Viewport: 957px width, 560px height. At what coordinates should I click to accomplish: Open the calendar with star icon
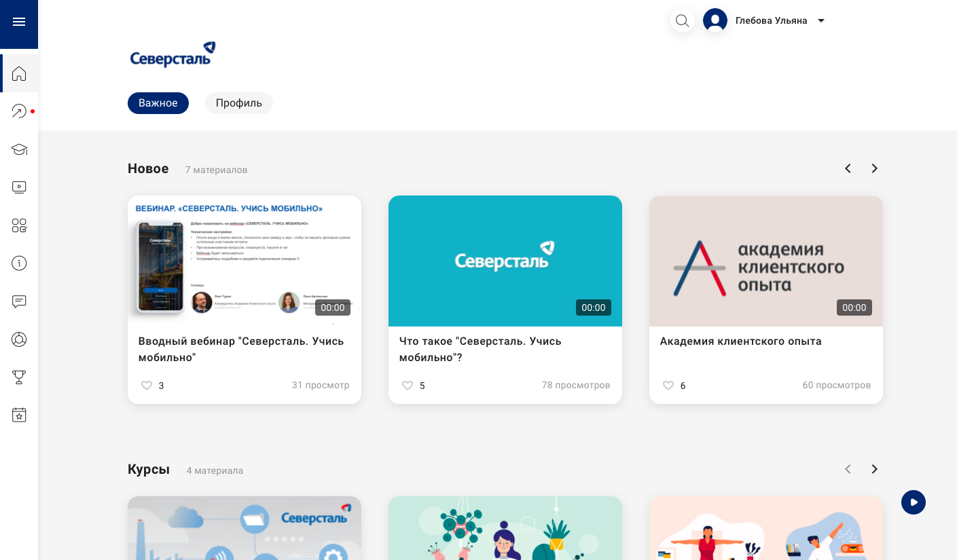pyautogui.click(x=19, y=415)
